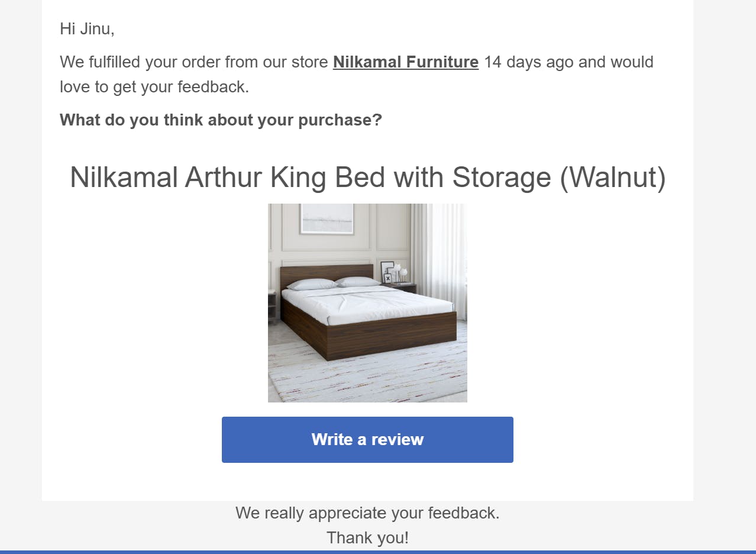
Task: Open the Arthur King Bed product image
Action: point(367,303)
